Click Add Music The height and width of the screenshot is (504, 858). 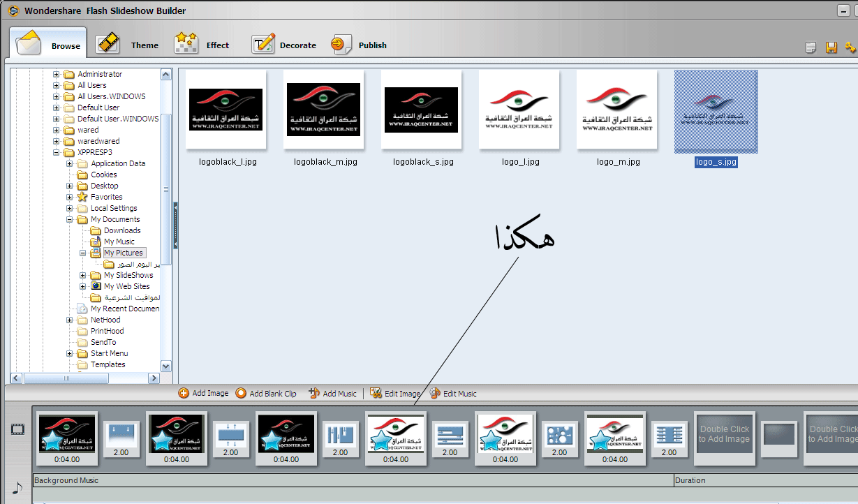(x=332, y=394)
